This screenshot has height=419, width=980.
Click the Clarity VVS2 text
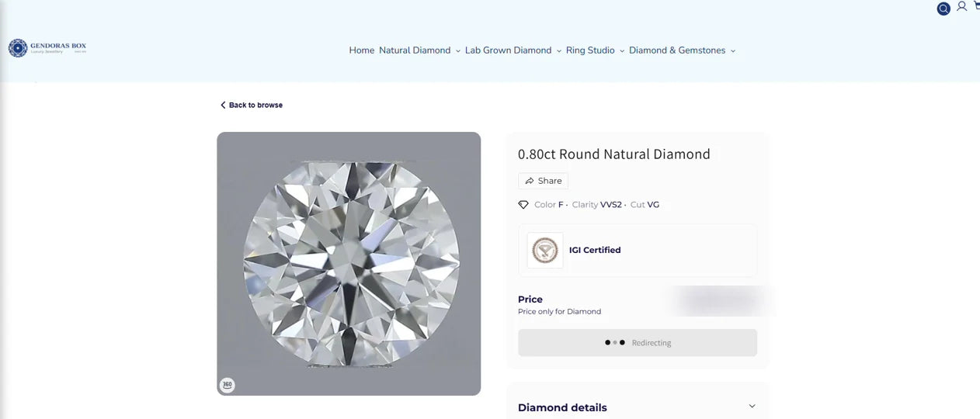coord(597,205)
